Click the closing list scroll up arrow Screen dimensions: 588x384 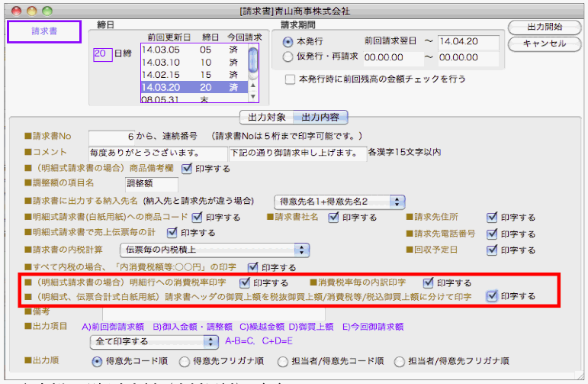point(253,86)
